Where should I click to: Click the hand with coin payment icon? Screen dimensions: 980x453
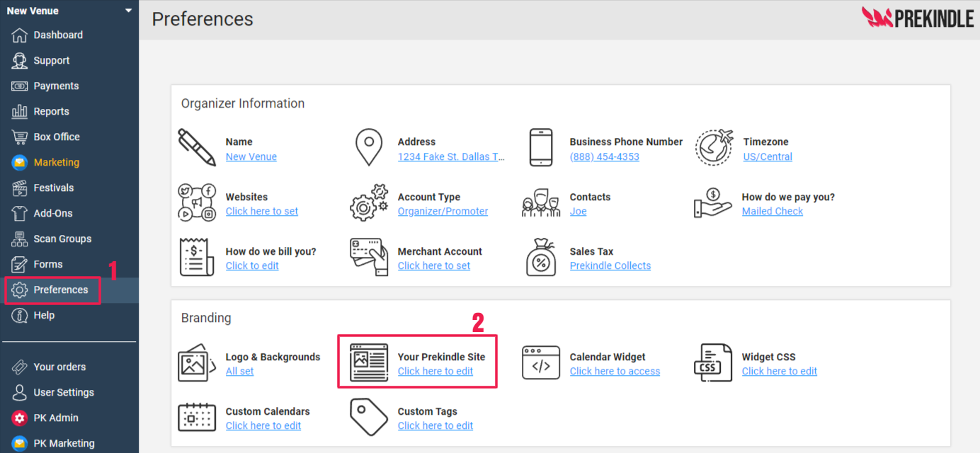[x=712, y=203]
